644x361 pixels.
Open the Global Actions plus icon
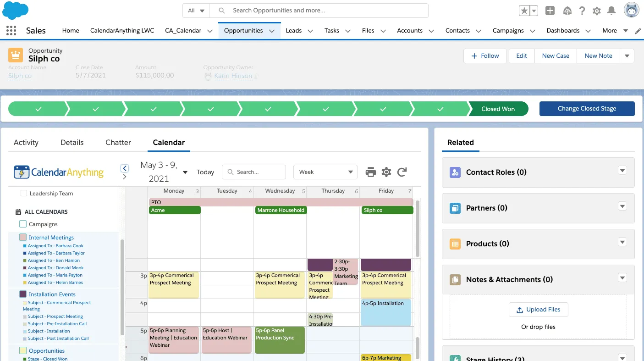550,11
